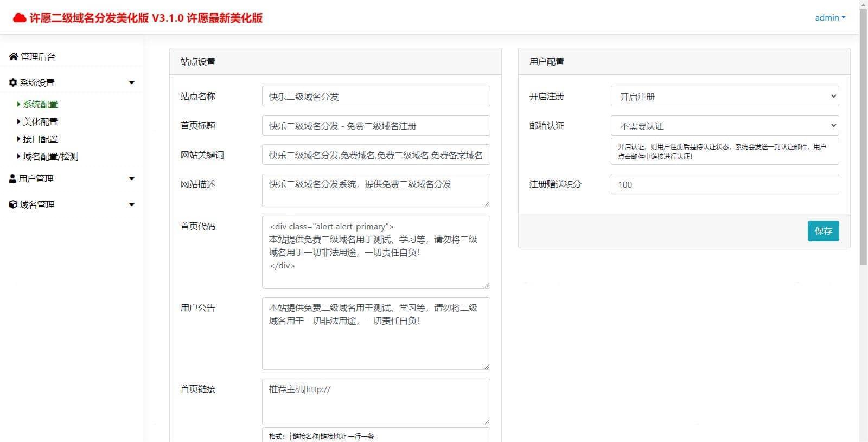Click the user icon beside 用户管理

point(12,178)
